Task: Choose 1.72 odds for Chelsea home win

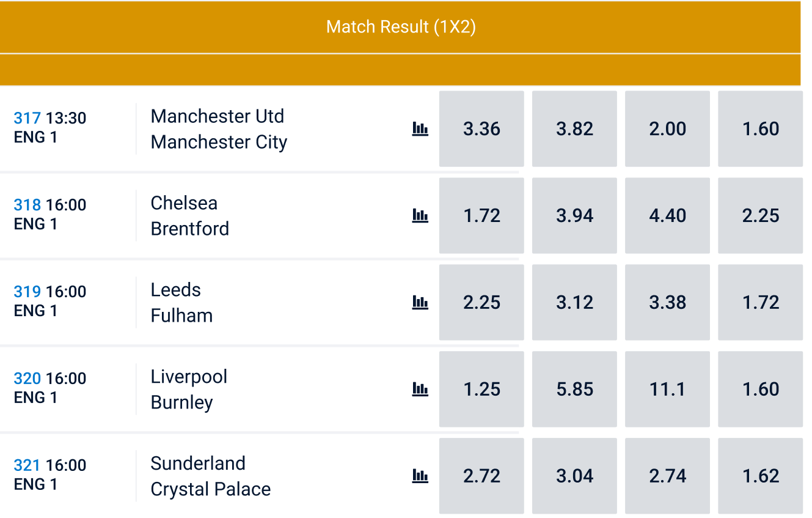Action: [481, 216]
